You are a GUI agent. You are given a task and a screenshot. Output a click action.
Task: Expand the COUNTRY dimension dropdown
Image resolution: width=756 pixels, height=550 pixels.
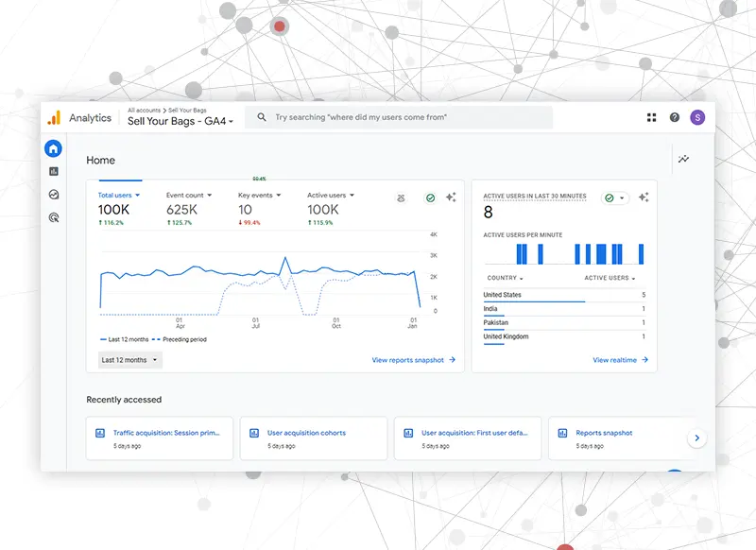(x=505, y=278)
